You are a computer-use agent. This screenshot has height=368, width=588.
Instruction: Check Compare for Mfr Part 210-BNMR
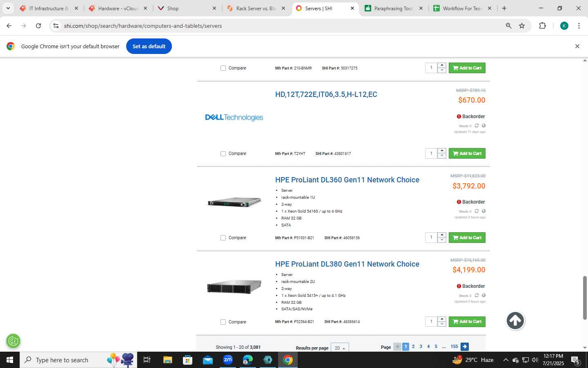tap(223, 68)
